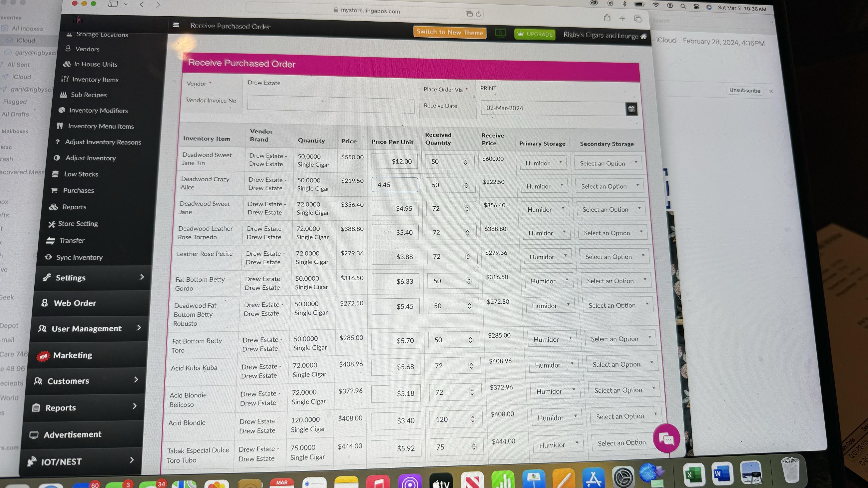Open Vendors in the sidebar
This screenshot has height=488, width=868.
coord(87,49)
